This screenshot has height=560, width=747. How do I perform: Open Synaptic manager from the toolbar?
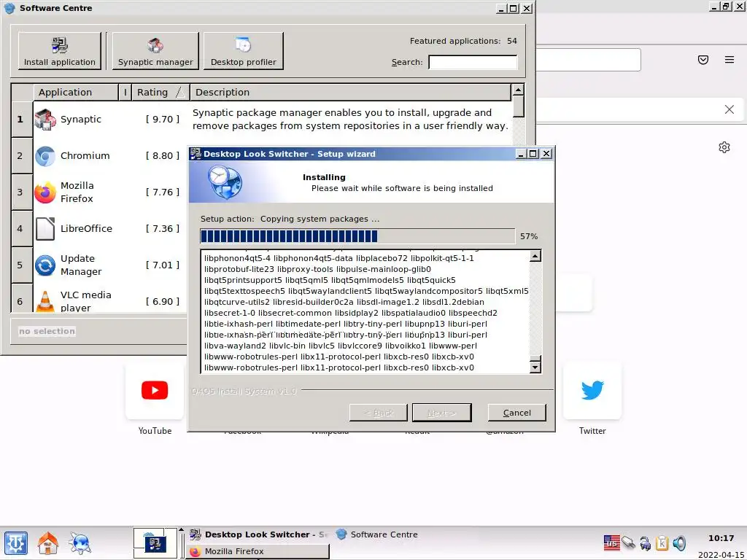(x=155, y=51)
